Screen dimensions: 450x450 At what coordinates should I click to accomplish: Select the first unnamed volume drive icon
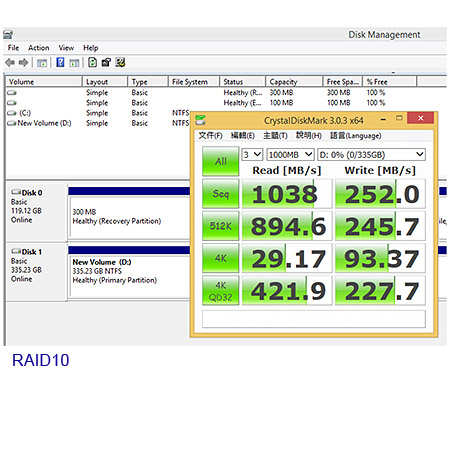click(x=12, y=93)
